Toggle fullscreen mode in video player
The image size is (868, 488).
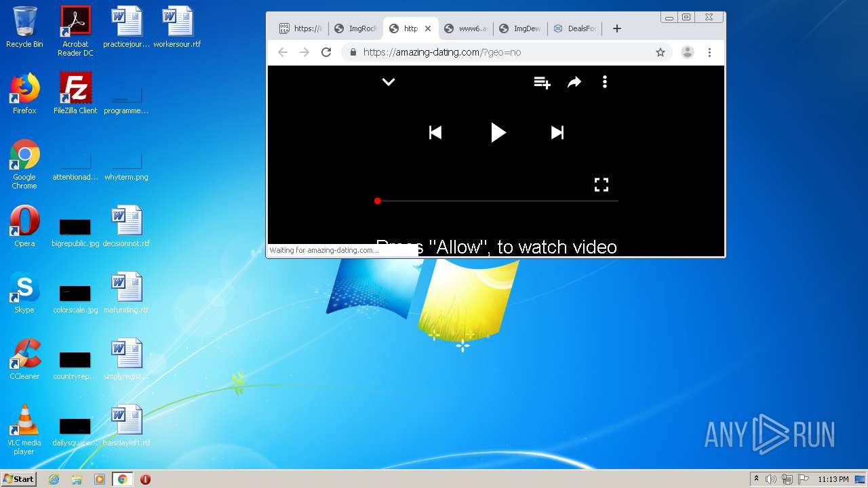[x=601, y=184]
